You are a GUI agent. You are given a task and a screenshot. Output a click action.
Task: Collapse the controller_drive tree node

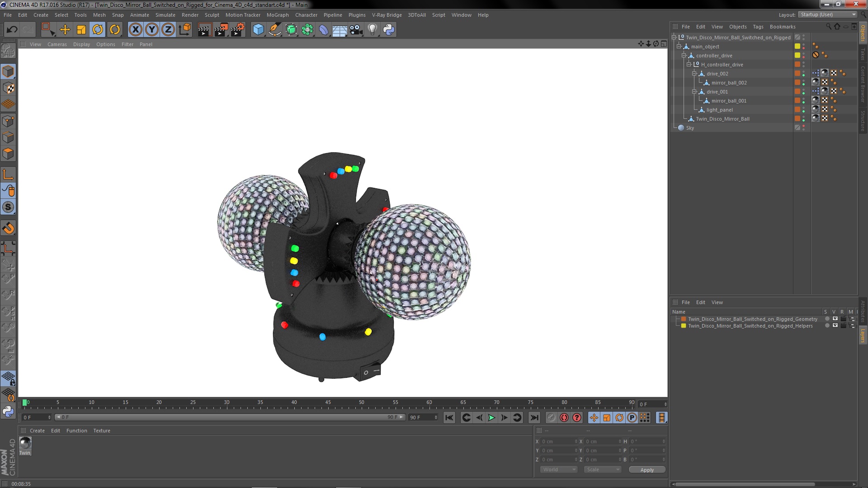[684, 56]
